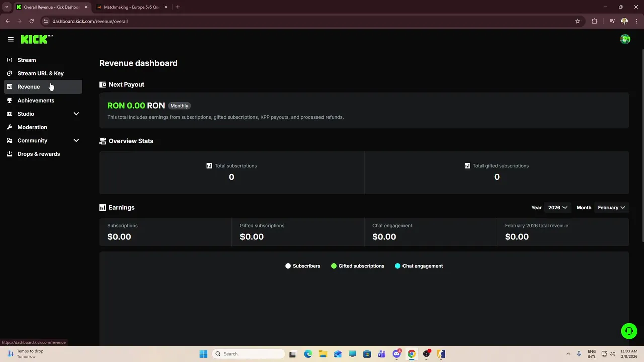Open the clock and date flyout
The height and width of the screenshot is (362, 644).
(x=629, y=354)
